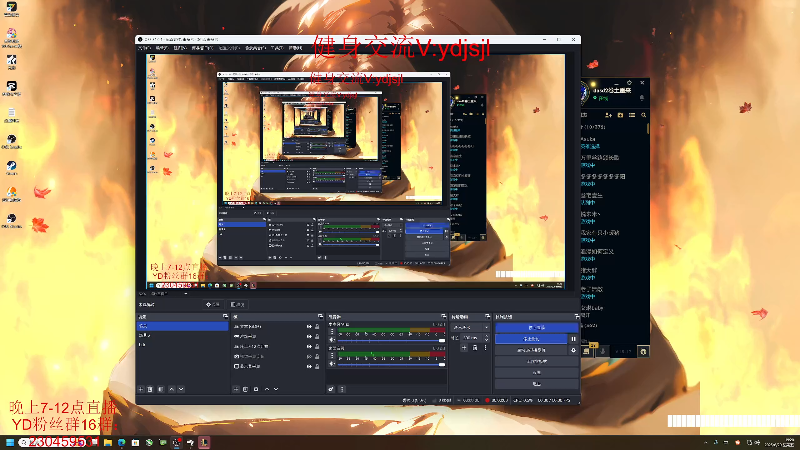
Task: Switch friends list view mode icon
Action: coord(632,115)
